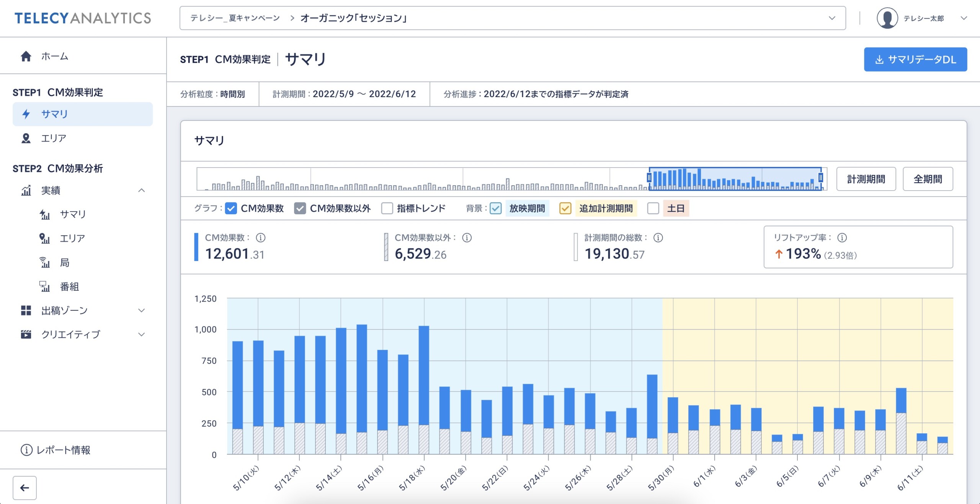
Task: Download data via サマリデータDL button
Action: (x=915, y=59)
